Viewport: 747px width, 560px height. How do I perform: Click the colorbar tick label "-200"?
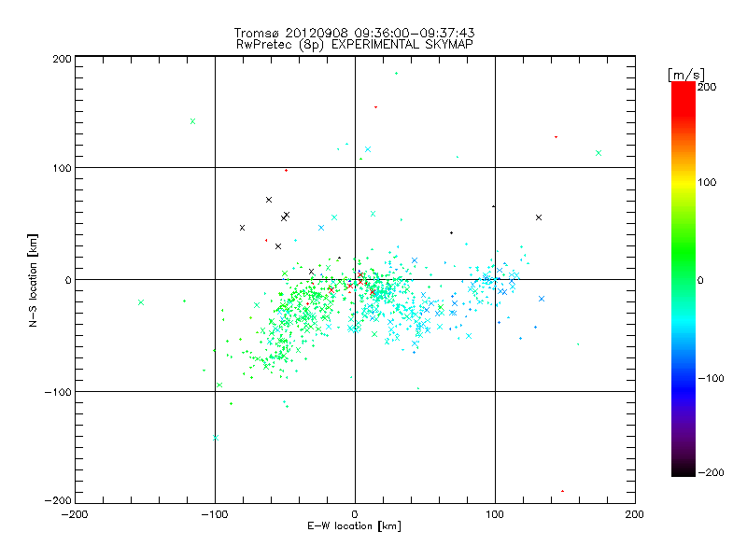(x=711, y=472)
